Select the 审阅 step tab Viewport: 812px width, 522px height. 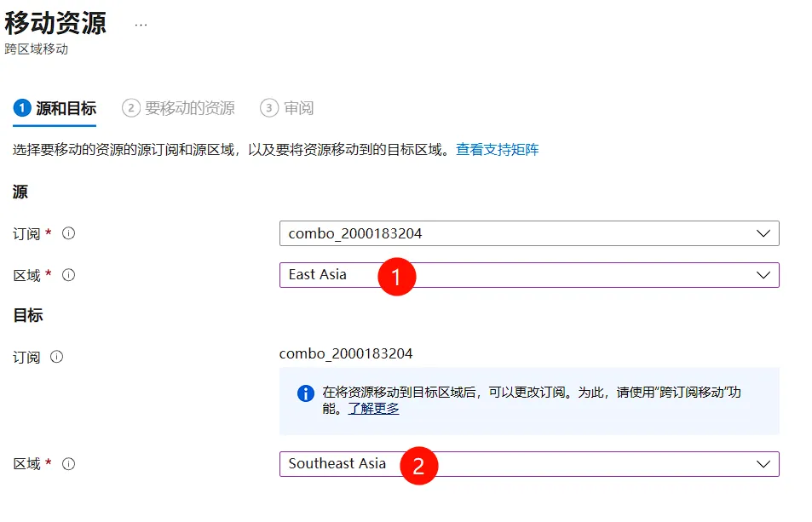click(288, 108)
